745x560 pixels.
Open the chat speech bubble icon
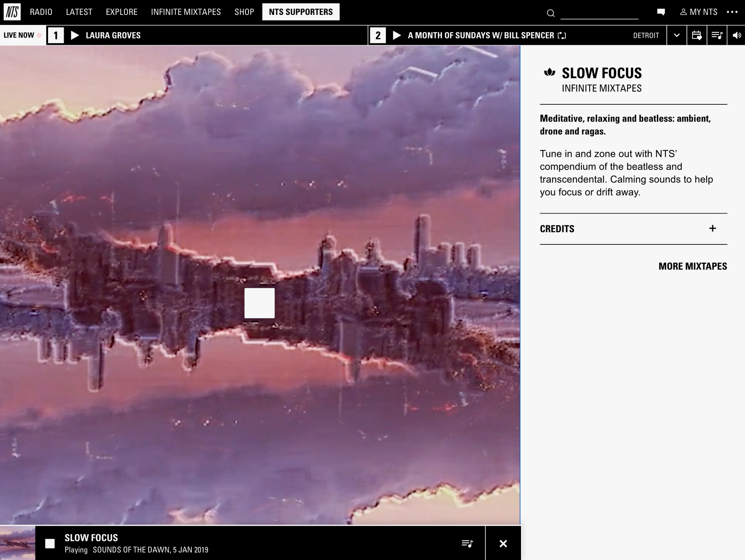[x=661, y=12]
